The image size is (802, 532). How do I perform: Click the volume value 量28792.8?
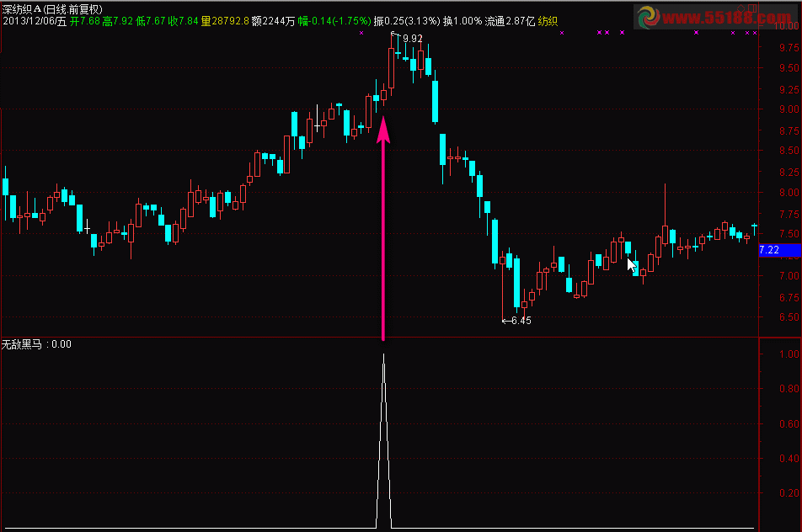pos(225,21)
